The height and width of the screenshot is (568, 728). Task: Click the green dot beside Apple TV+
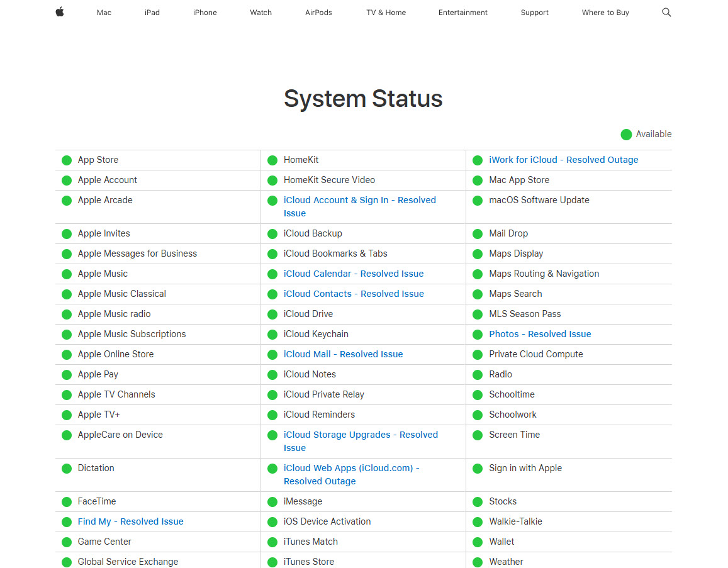(67, 415)
